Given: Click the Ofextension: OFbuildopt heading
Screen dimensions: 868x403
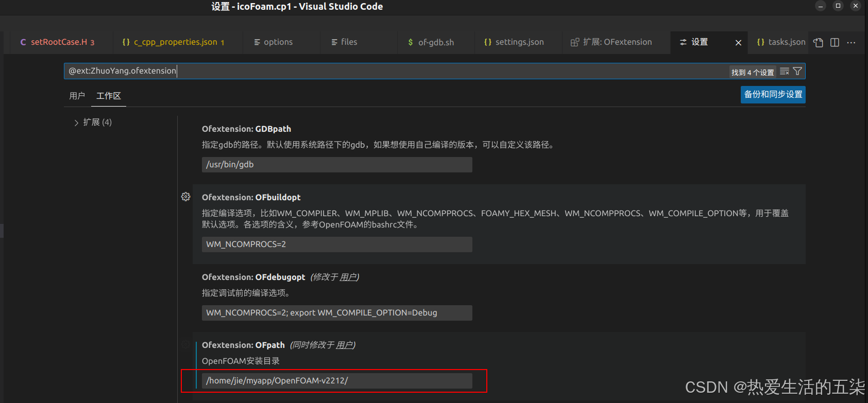Looking at the screenshot, I should click(x=251, y=198).
